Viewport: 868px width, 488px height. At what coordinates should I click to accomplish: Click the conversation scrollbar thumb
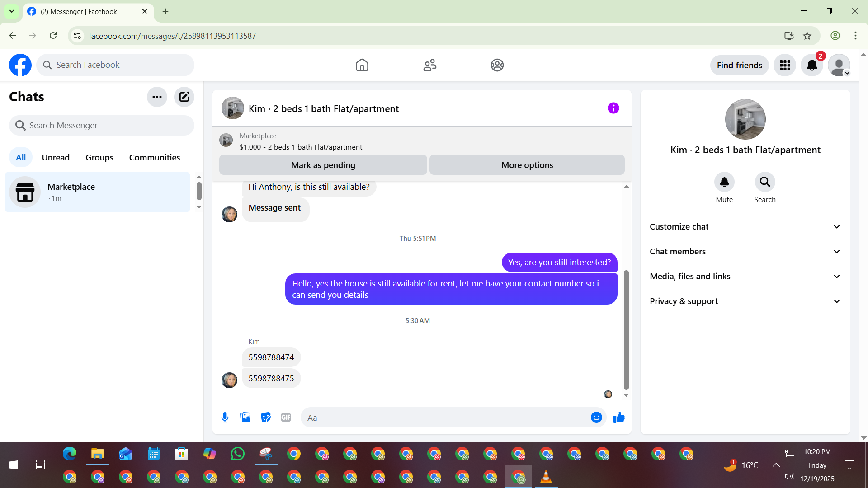pyautogui.click(x=626, y=330)
